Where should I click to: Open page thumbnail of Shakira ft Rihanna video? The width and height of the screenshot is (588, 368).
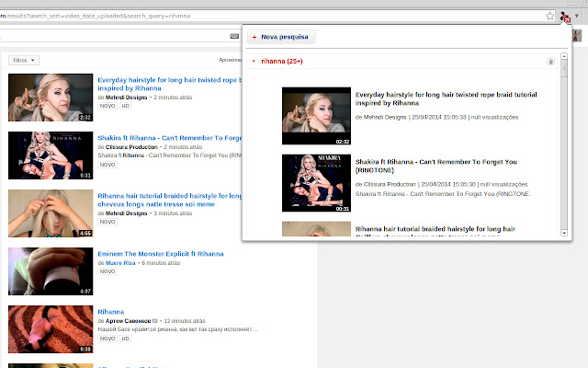point(51,155)
